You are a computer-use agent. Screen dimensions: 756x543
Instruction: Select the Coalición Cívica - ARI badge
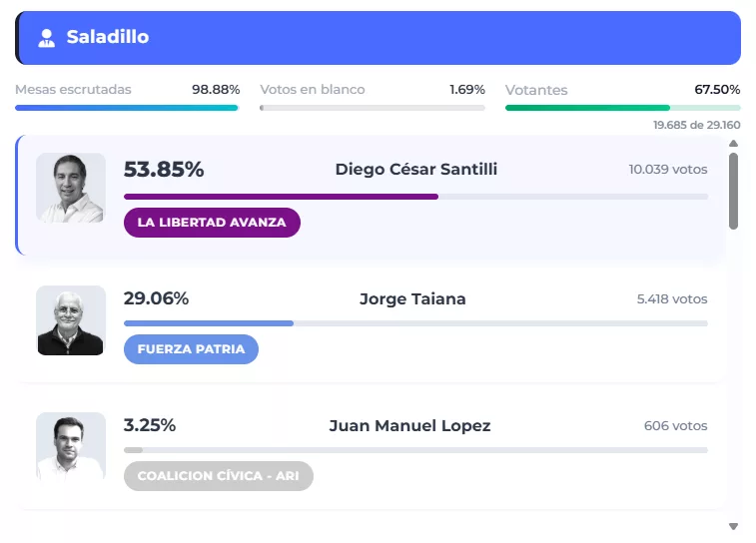[219, 476]
